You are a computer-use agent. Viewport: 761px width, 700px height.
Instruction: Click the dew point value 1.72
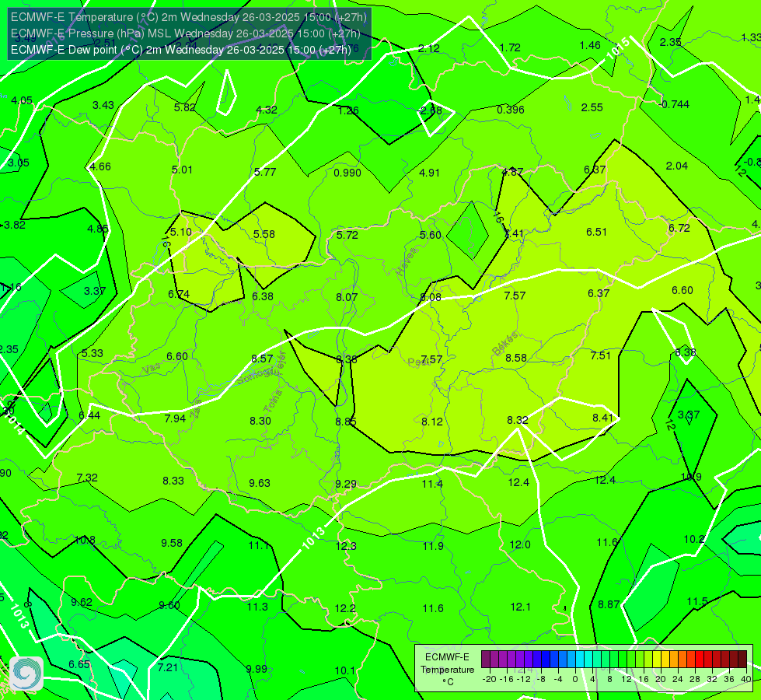[x=510, y=47]
